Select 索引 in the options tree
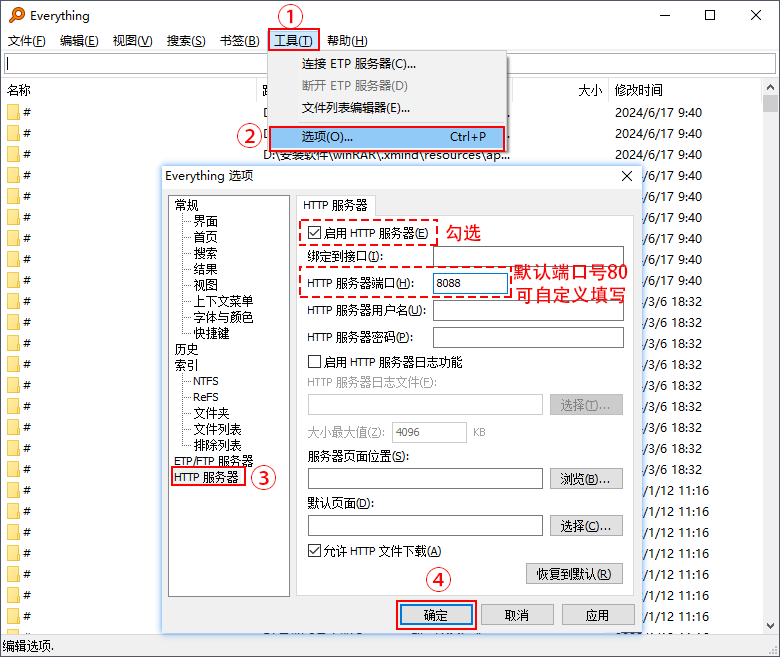The image size is (780, 657). tap(187, 365)
